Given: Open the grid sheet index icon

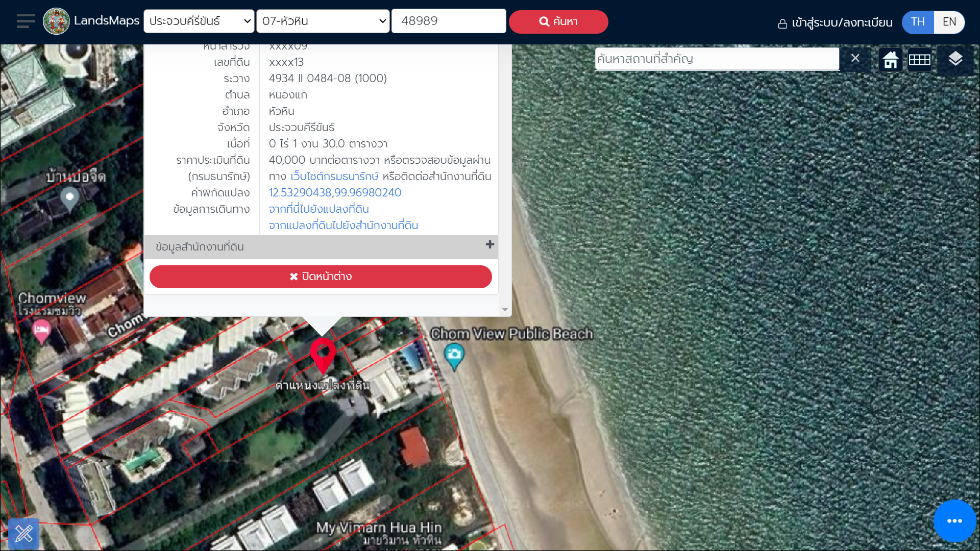Looking at the screenshot, I should point(919,60).
